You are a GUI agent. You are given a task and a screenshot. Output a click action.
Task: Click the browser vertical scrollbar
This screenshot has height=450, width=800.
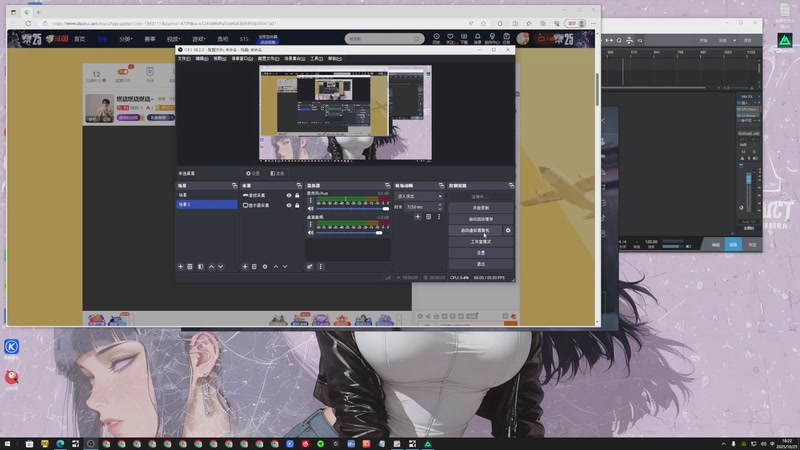(x=597, y=90)
